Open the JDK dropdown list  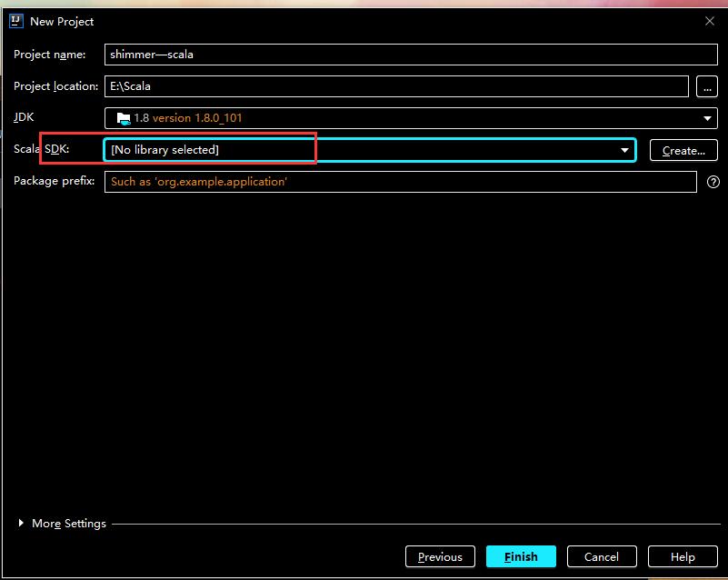point(411,118)
